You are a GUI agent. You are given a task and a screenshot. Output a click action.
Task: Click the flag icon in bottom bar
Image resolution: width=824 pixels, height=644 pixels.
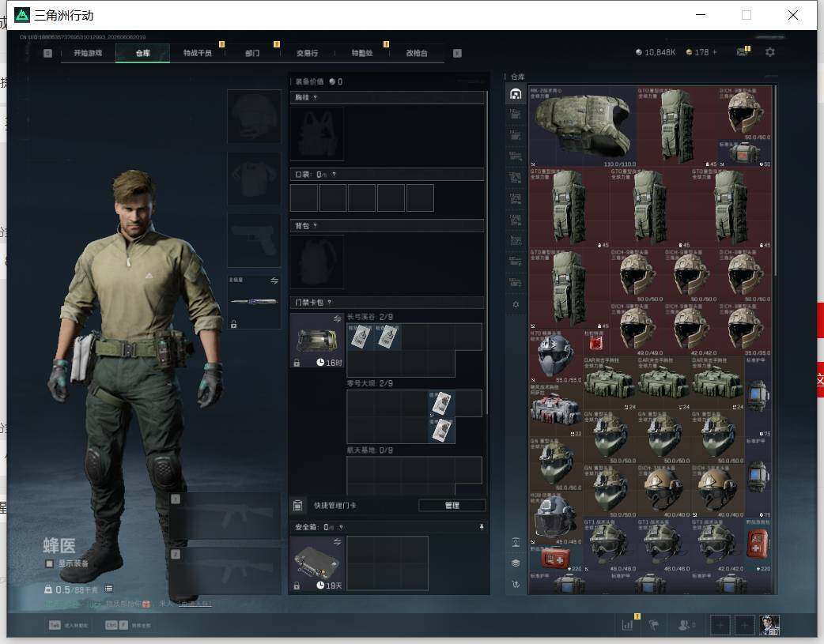coord(654,625)
